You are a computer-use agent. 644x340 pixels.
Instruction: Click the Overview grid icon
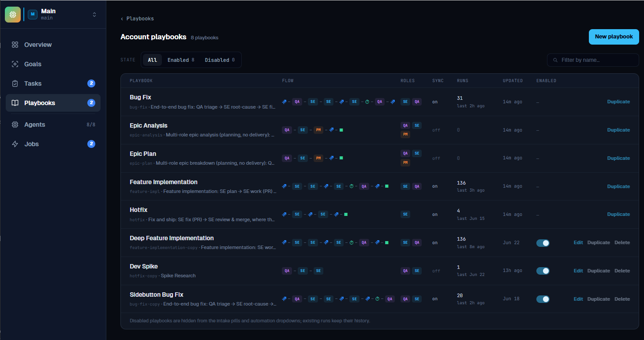click(x=15, y=45)
